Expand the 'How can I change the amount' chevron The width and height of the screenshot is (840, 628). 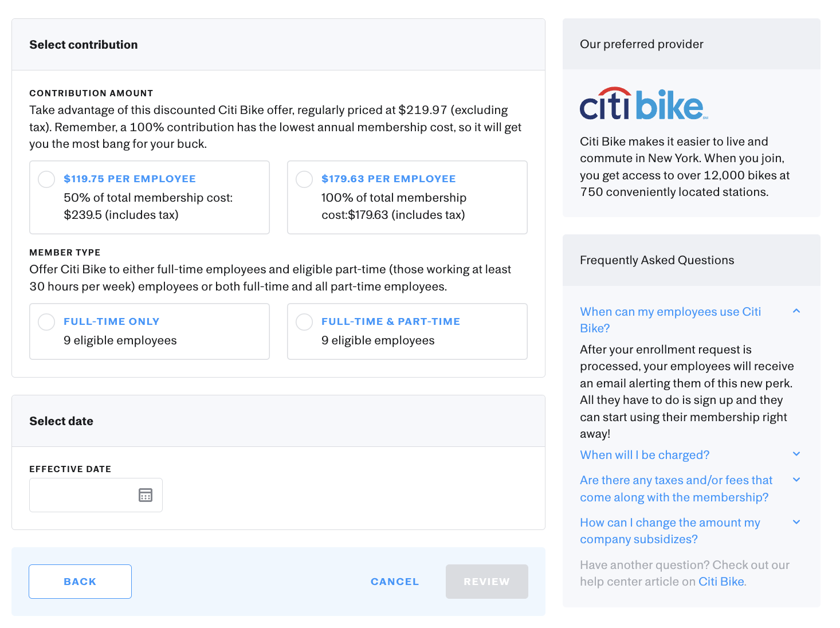tap(796, 522)
